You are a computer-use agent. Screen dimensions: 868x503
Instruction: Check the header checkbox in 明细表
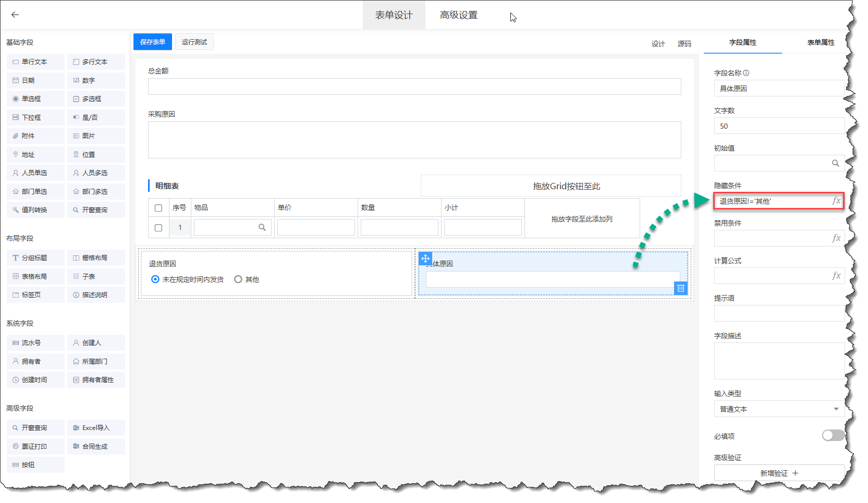[x=158, y=208]
